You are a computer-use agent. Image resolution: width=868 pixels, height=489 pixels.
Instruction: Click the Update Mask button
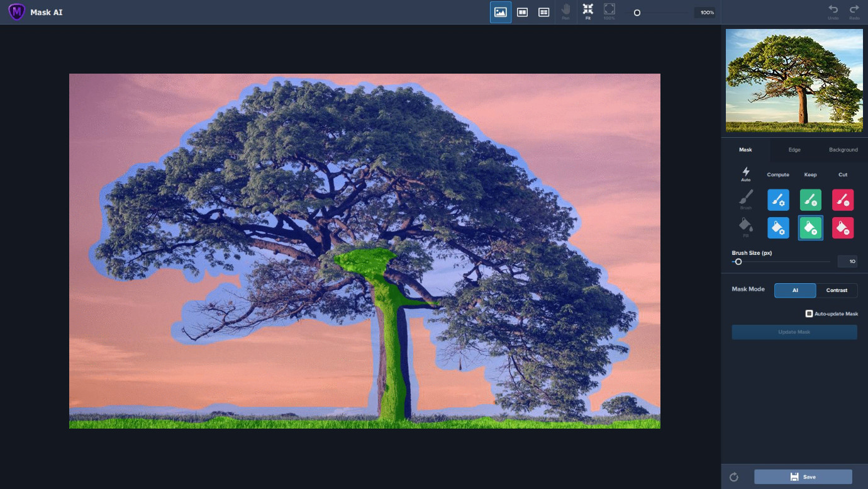click(794, 332)
